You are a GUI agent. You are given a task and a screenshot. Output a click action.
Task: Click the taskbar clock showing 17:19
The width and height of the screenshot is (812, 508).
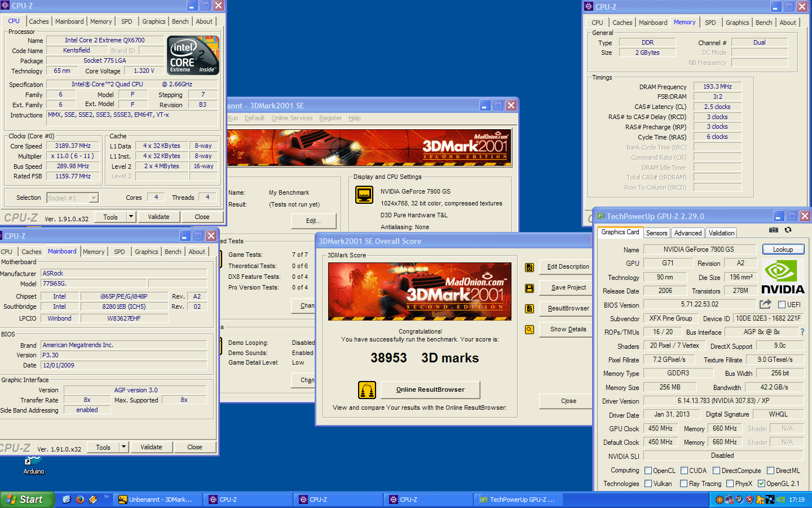(x=797, y=500)
